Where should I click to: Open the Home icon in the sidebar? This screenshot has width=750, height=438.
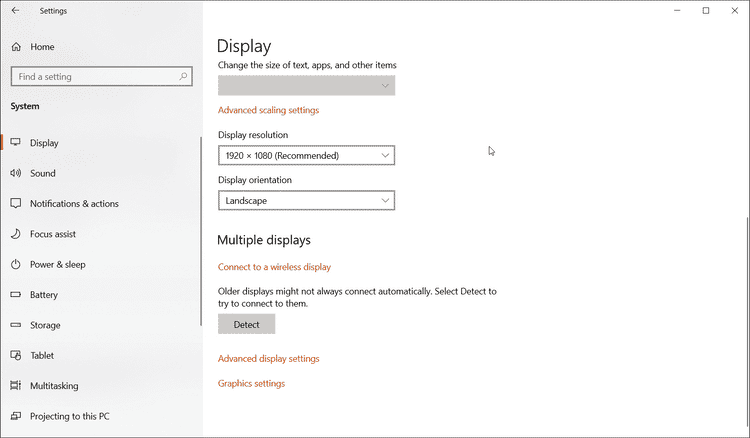coord(16,47)
